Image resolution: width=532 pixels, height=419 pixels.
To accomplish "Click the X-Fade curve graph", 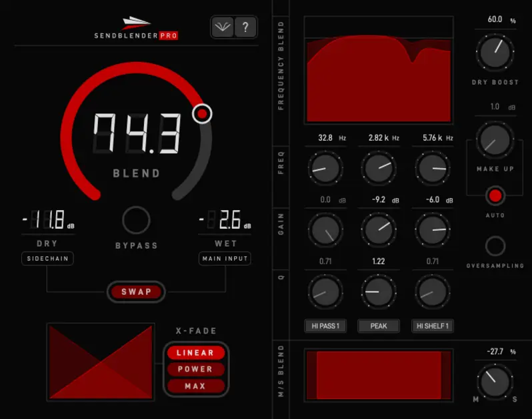I will 101,362.
